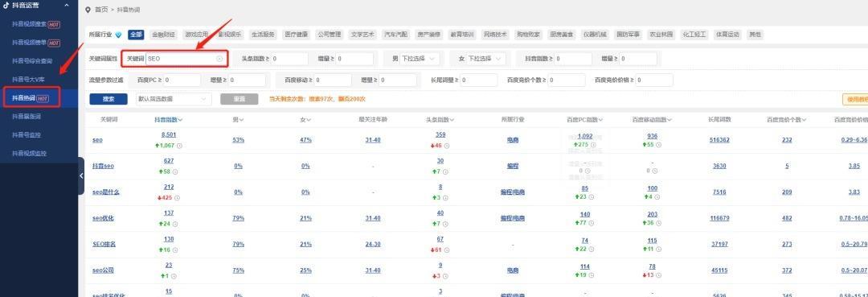Collapse the 抖音运营 sidebar section chevron

click(67, 5)
